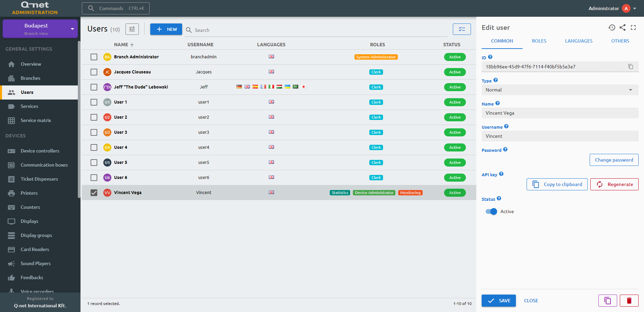Edit the Name field Vincent Vega
This screenshot has width=644, height=312.
point(560,113)
